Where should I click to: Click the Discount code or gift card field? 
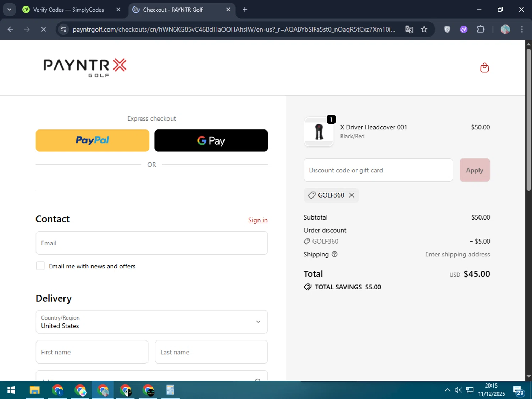point(378,170)
